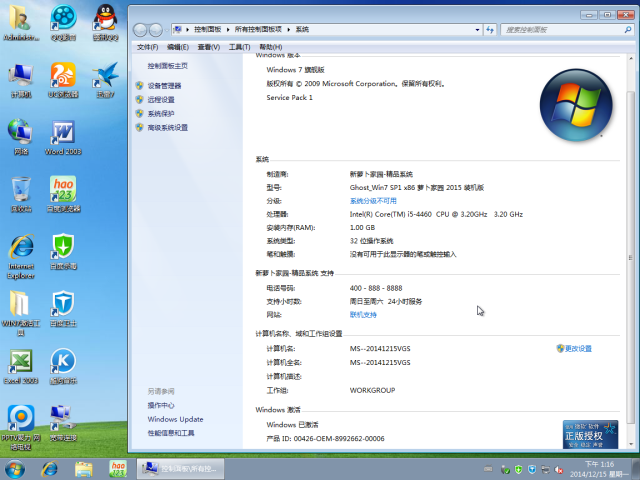Open the 编辑(E) menu
The height and width of the screenshot is (480, 640).
tap(178, 47)
